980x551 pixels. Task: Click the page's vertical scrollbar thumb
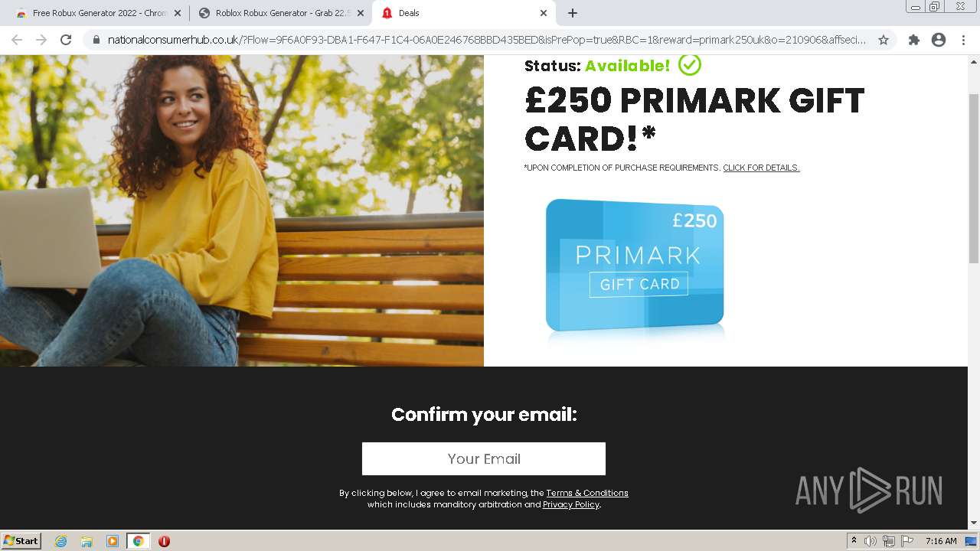(974, 178)
